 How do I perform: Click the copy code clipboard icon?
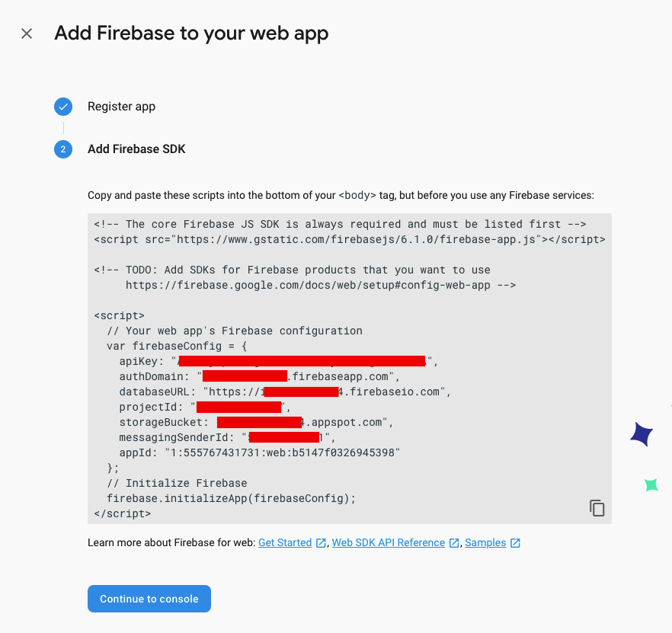(597, 508)
